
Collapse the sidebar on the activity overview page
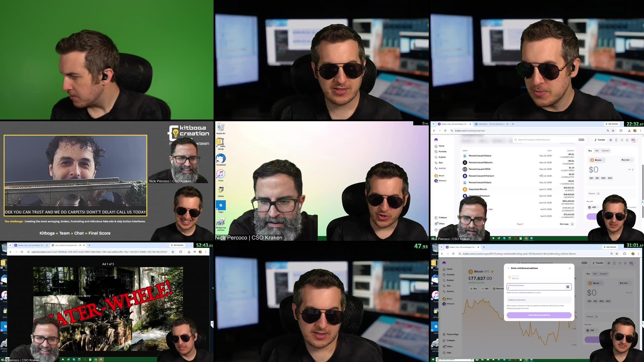[441, 218]
